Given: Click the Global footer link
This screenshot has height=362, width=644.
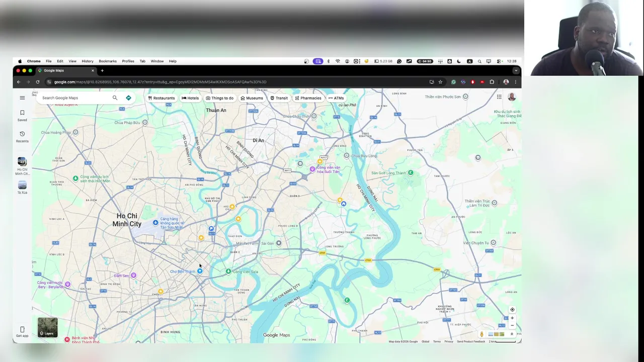Looking at the screenshot, I should tap(426, 341).
